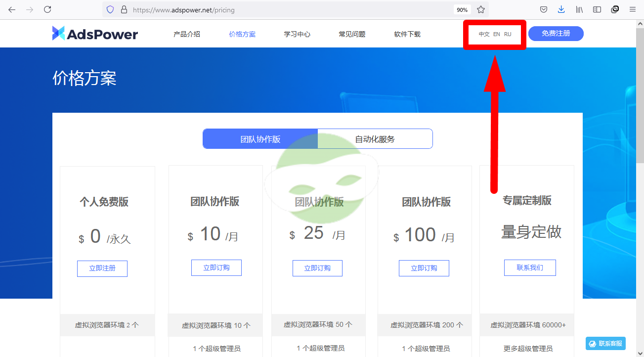Click 虚拟浏览器环境 10 个 row
This screenshot has height=357, width=644.
click(216, 325)
